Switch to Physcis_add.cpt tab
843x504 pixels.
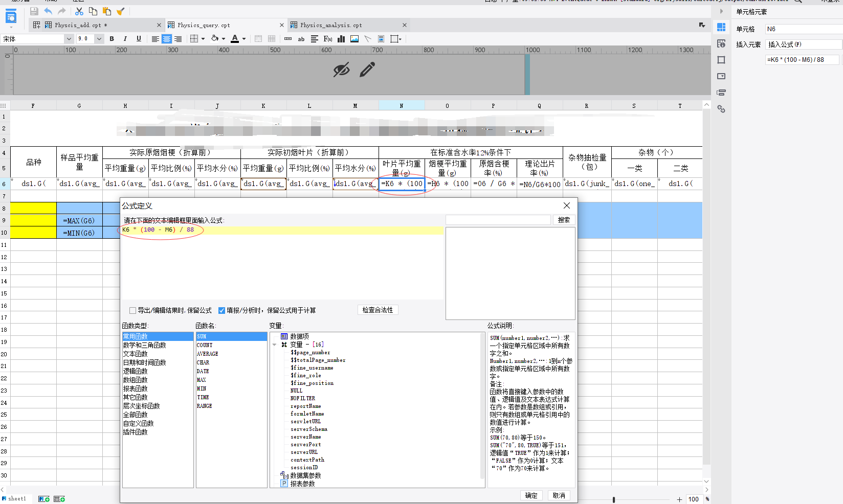81,25
